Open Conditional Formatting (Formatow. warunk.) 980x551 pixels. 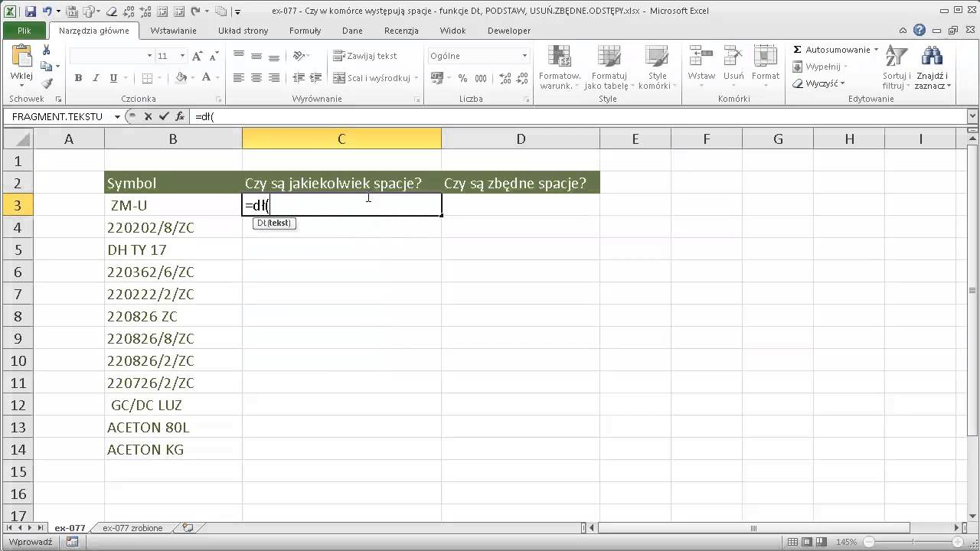point(560,67)
